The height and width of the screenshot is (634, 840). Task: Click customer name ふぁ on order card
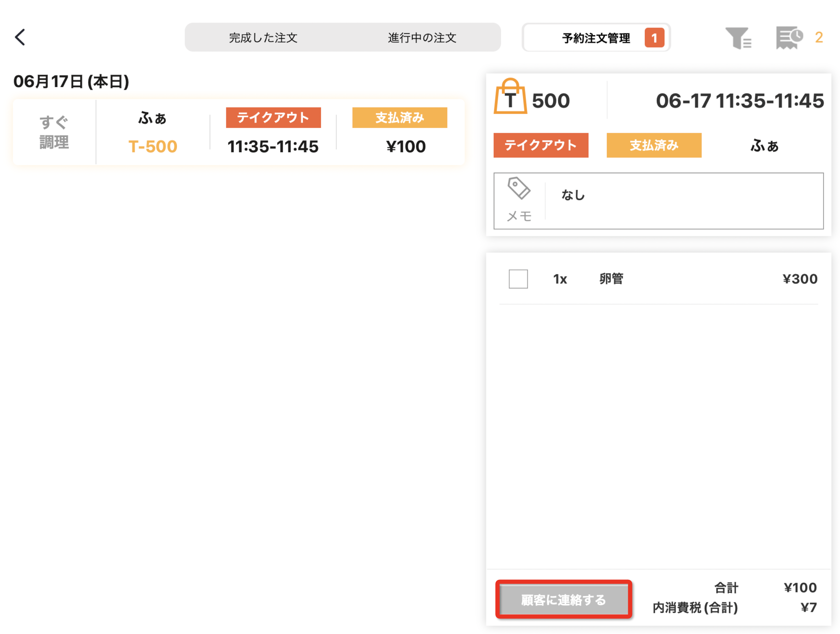[152, 118]
